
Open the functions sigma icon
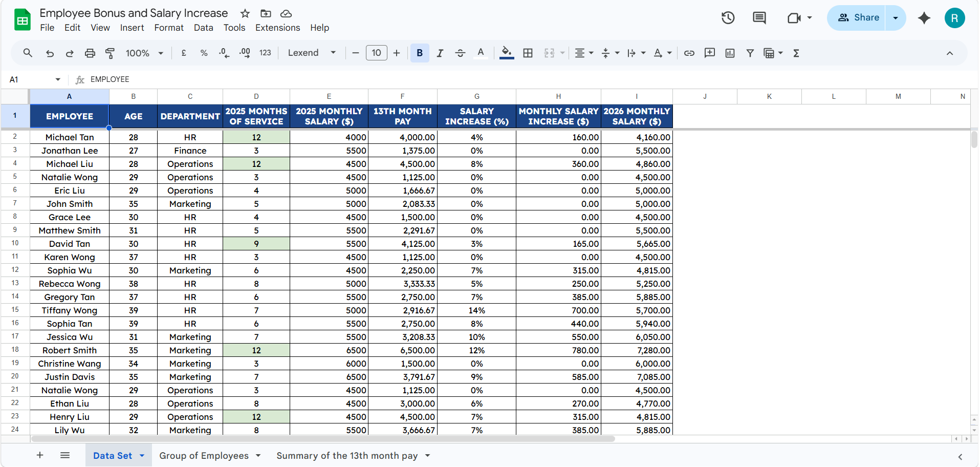[x=796, y=53]
